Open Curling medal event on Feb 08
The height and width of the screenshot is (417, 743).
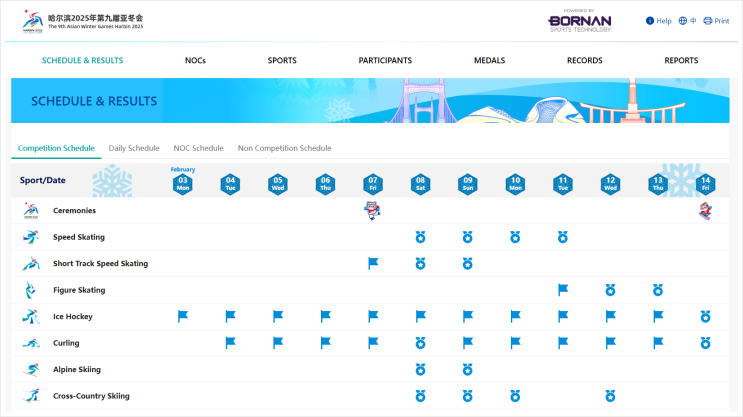click(x=420, y=343)
